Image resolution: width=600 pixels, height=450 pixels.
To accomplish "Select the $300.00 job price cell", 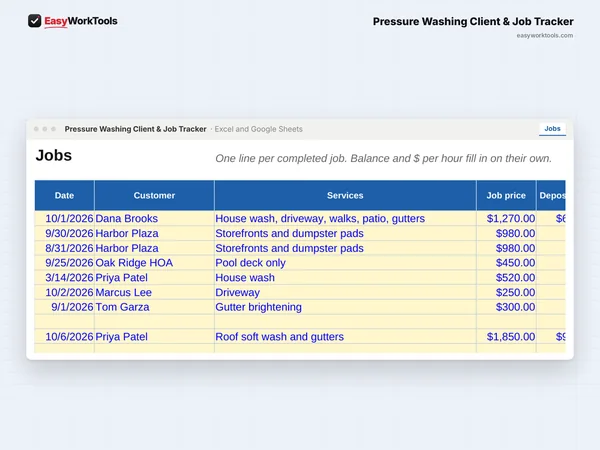I will click(506, 307).
